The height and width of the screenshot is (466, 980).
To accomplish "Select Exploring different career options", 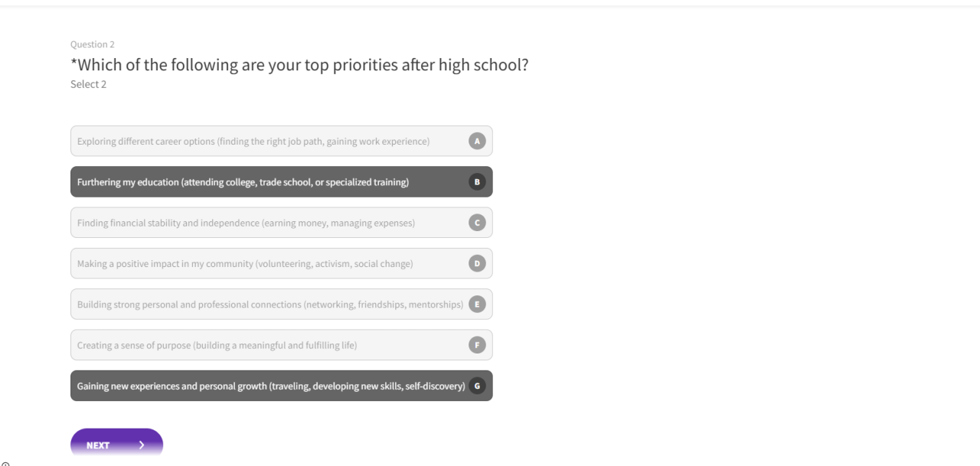I will pyautogui.click(x=253, y=142).
